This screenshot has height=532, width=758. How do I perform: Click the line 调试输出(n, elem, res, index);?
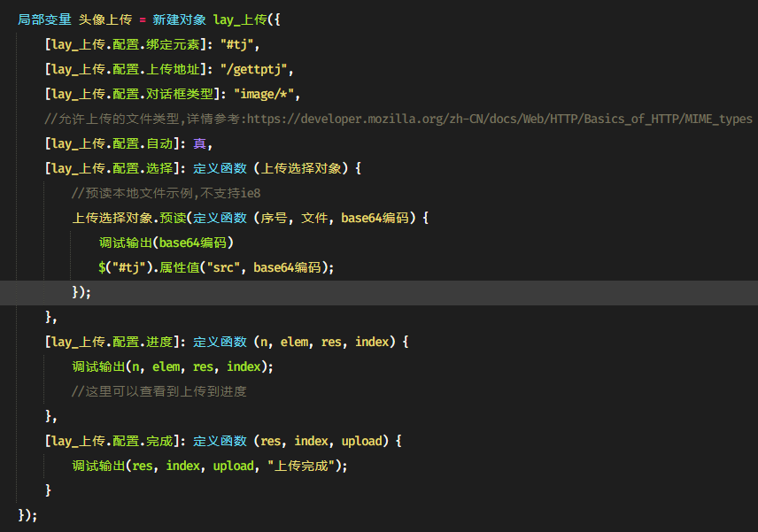[173, 366]
